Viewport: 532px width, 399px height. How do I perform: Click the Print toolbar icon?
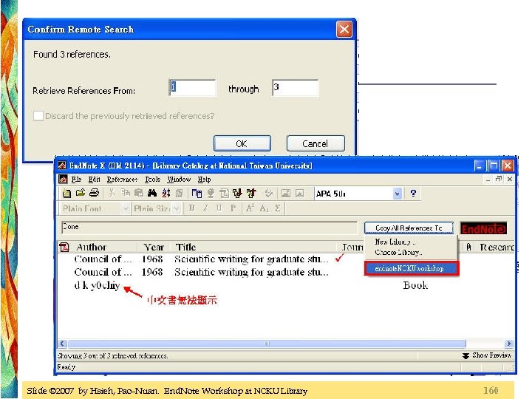94,194
